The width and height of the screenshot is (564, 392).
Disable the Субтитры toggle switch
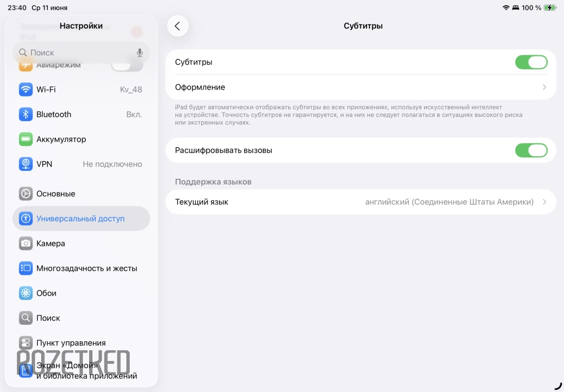(531, 62)
